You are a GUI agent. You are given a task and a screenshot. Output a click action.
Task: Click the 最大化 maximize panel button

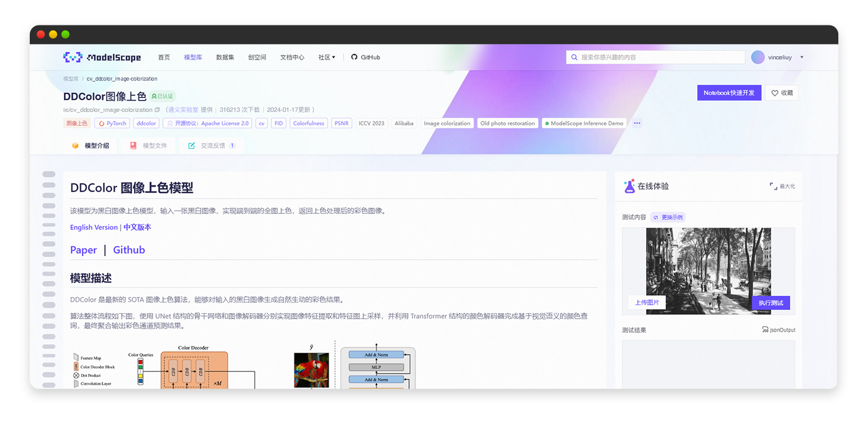pos(782,186)
